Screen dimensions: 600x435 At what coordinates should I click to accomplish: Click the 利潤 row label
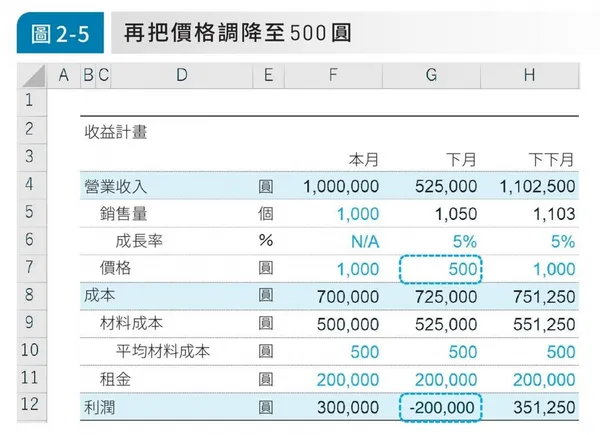pyautogui.click(x=99, y=407)
